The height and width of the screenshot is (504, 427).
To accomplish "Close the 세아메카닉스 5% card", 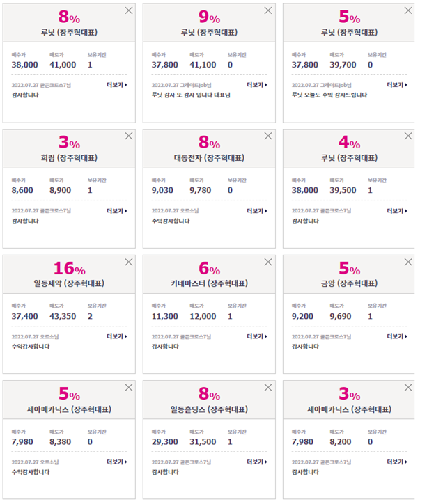I will 129,387.
